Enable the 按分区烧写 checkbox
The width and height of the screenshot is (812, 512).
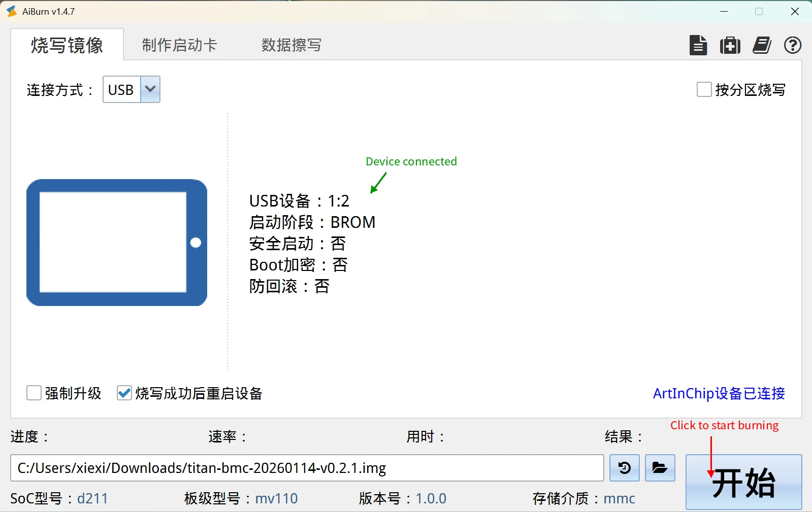(704, 90)
